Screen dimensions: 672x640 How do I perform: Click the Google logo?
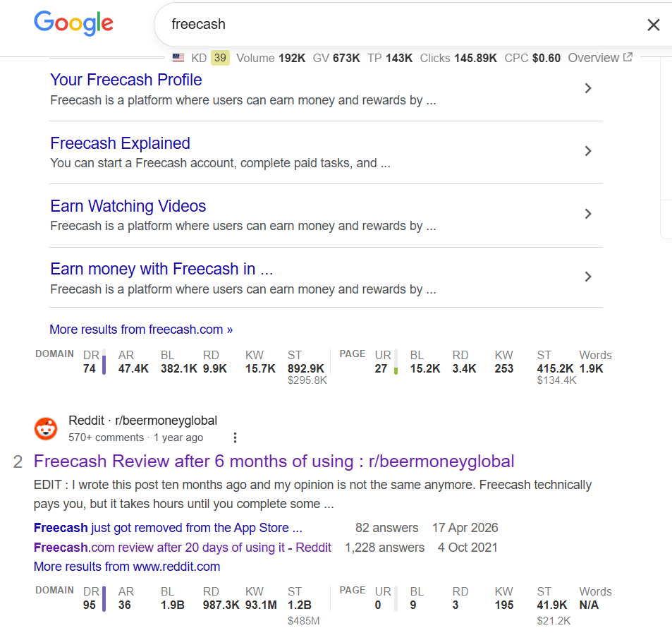coord(74,23)
